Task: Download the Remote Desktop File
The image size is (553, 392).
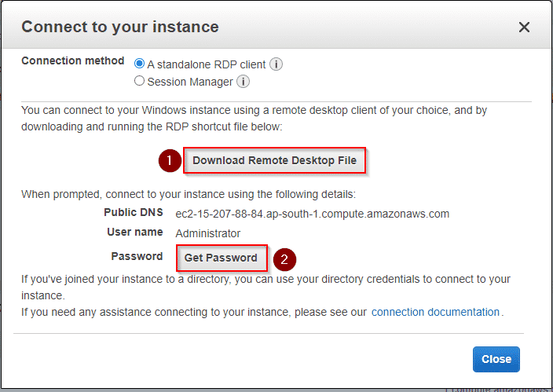Action: tap(274, 160)
